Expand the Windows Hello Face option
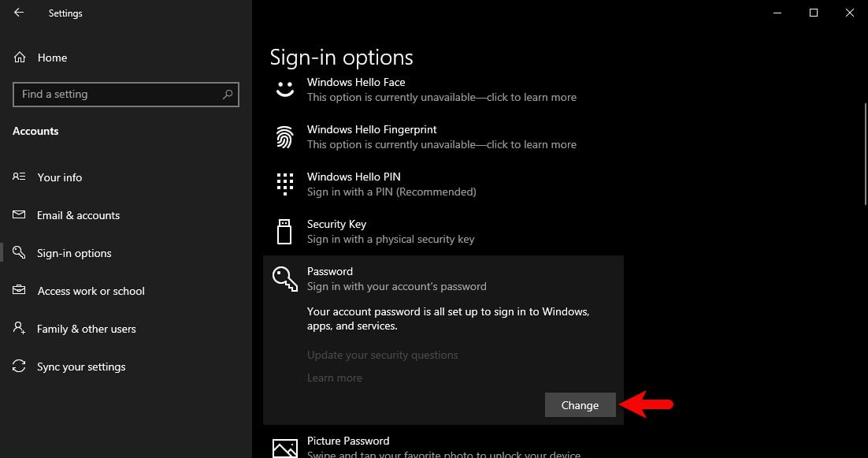This screenshot has width=868, height=458. coord(443,90)
